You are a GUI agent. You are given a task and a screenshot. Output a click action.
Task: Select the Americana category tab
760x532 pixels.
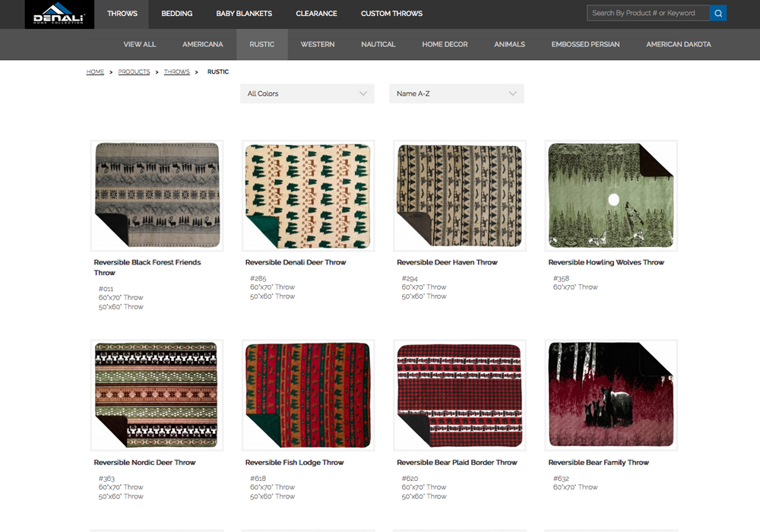point(203,44)
